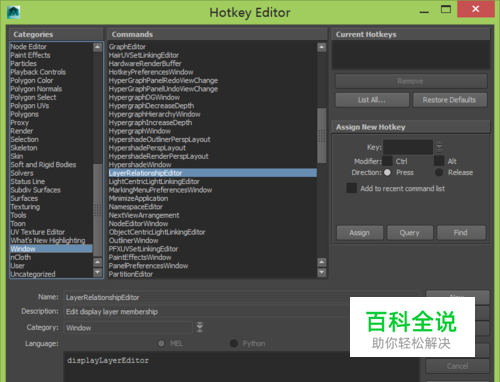500x382 pixels.
Task: Enable the Ctrl modifier checkbox
Action: click(x=387, y=161)
